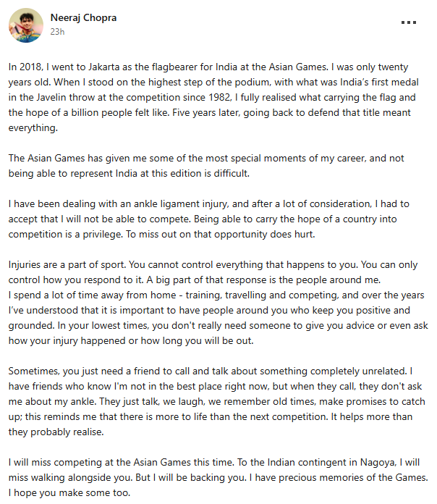Click the closing line 'I hope you make some too.'

pyautogui.click(x=69, y=493)
